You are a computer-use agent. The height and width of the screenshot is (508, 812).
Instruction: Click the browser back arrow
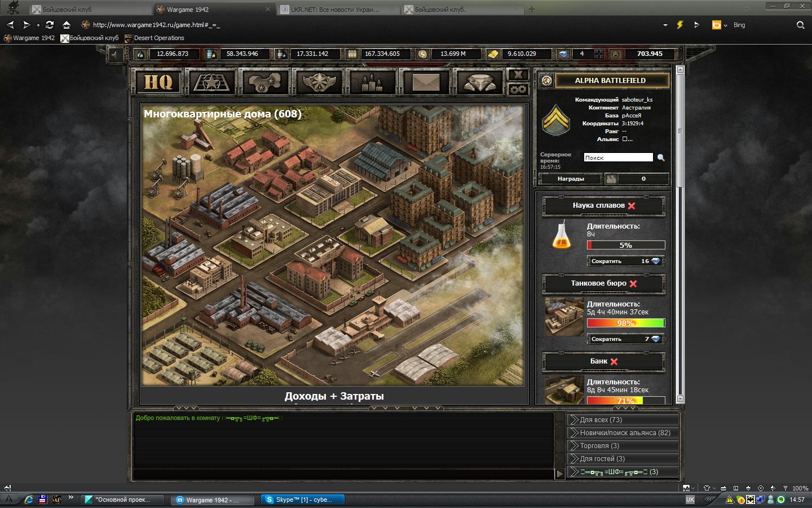(10, 25)
